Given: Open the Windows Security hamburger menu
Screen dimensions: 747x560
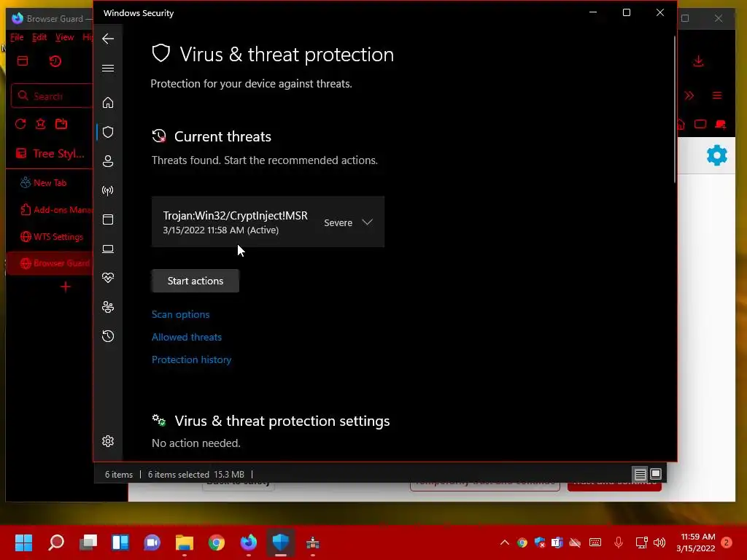Looking at the screenshot, I should (x=108, y=68).
